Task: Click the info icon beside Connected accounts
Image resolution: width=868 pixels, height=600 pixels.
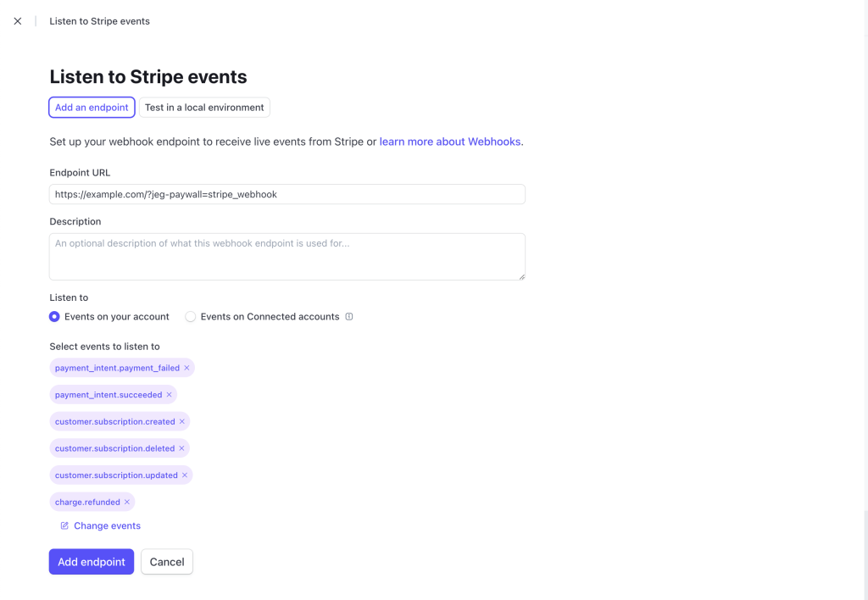Action: [349, 317]
